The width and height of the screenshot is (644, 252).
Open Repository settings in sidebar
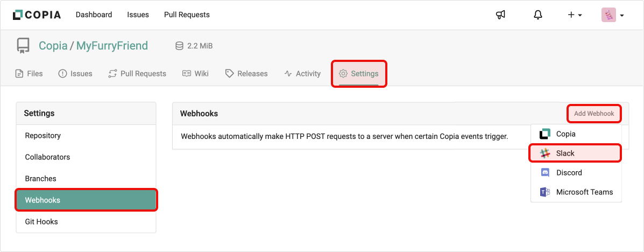(x=86, y=136)
